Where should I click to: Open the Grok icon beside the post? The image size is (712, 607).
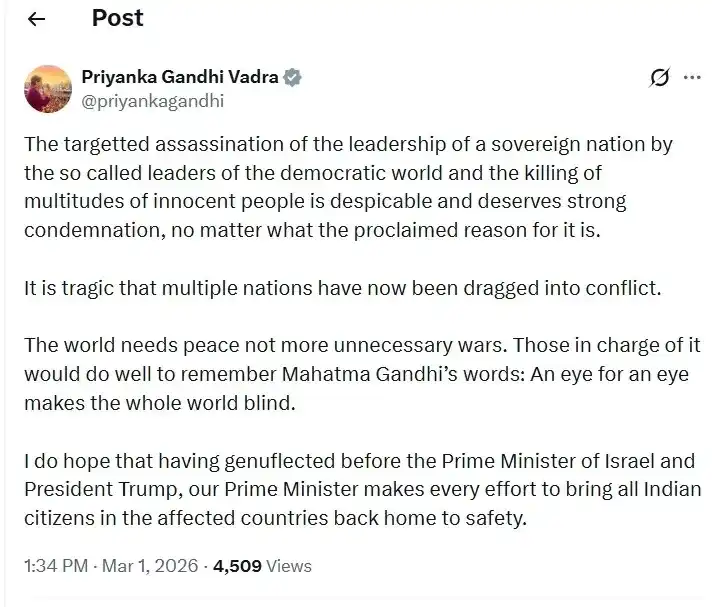point(660,77)
